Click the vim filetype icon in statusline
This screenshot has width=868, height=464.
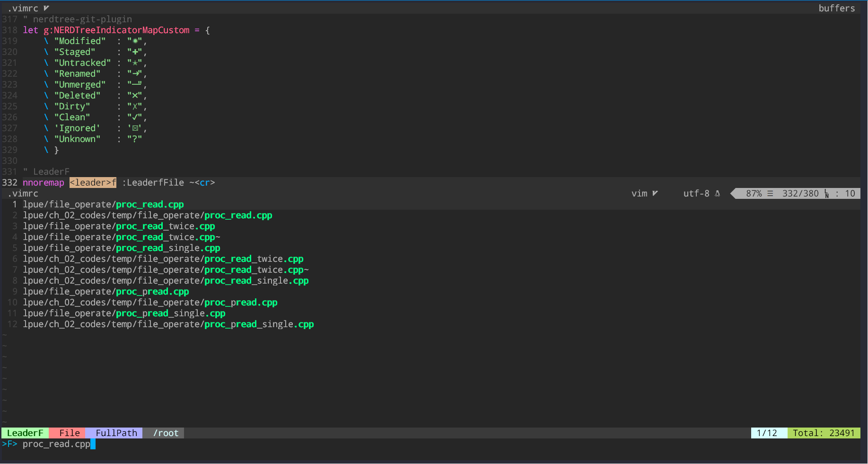tap(655, 193)
